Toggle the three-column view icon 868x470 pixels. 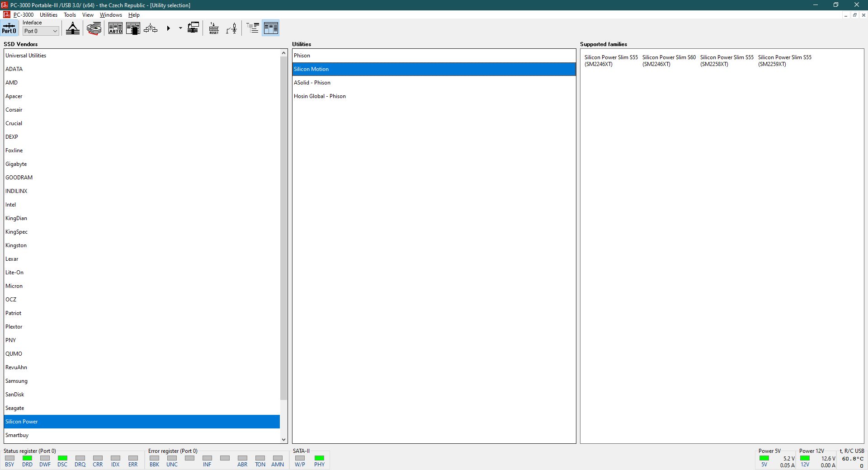point(270,28)
